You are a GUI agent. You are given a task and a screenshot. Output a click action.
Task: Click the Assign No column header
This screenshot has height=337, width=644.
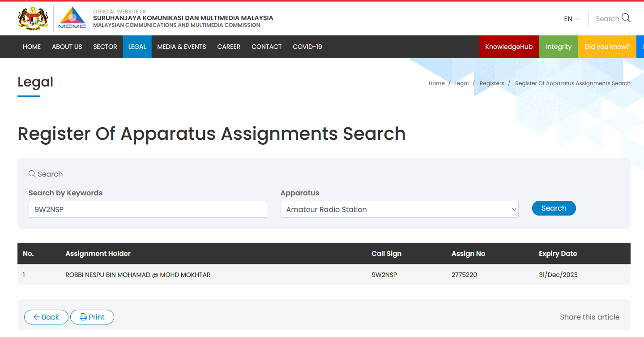point(468,254)
